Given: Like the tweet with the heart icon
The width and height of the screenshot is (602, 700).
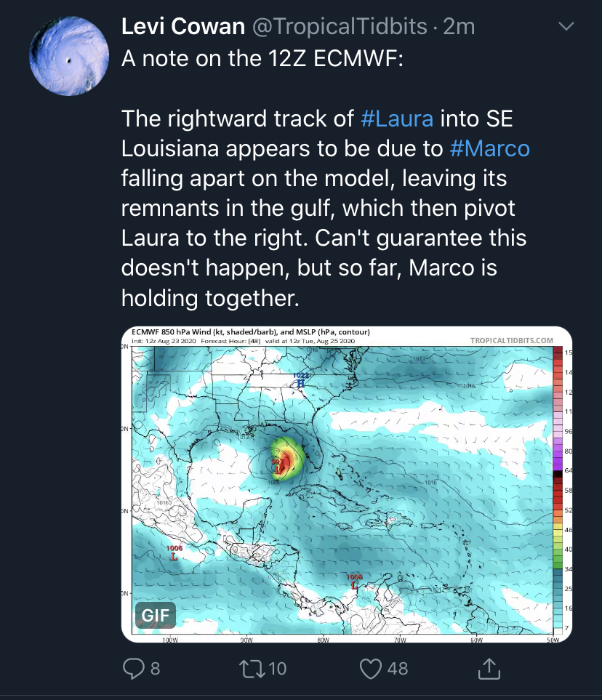Looking at the screenshot, I should (372, 667).
